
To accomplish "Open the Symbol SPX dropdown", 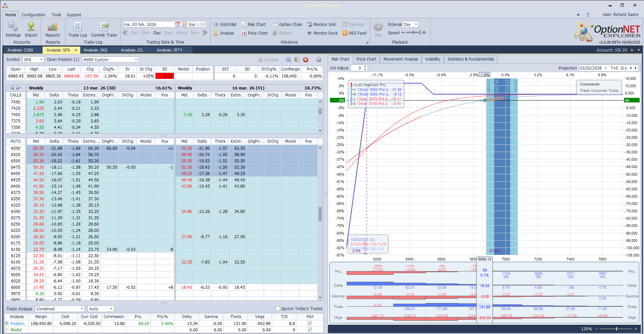I will (41, 60).
